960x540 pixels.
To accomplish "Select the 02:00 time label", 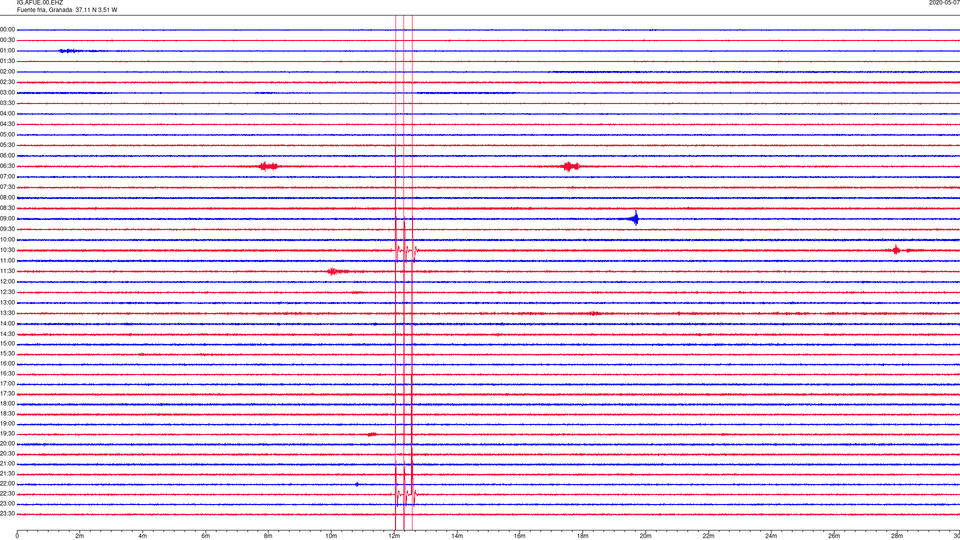I will pos(8,72).
